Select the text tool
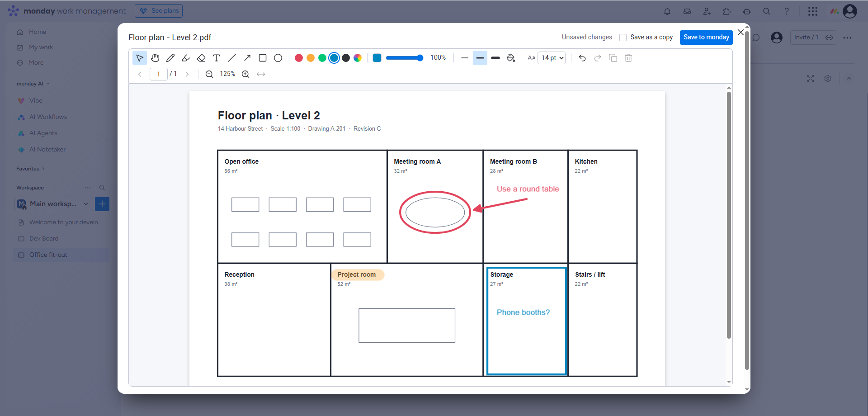Image resolution: width=868 pixels, height=416 pixels. (217, 58)
